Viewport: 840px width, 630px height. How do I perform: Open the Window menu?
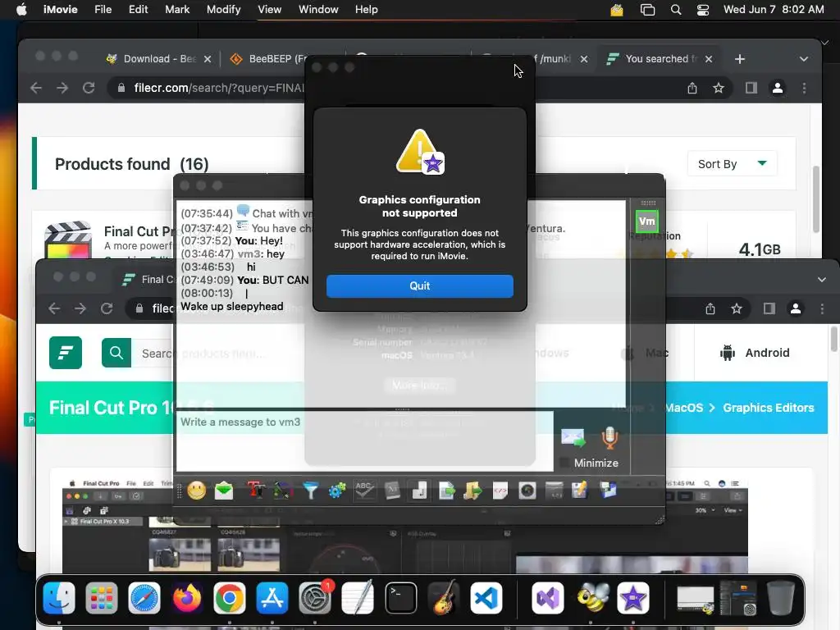click(318, 10)
